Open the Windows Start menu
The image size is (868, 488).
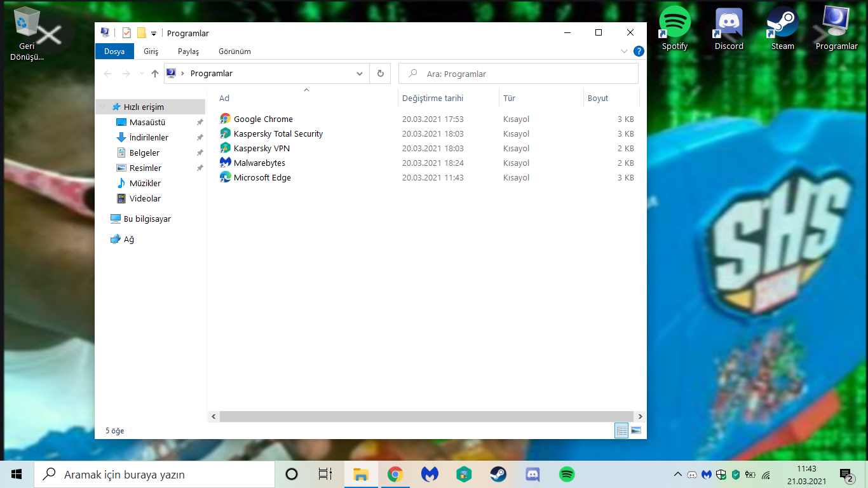(x=17, y=474)
